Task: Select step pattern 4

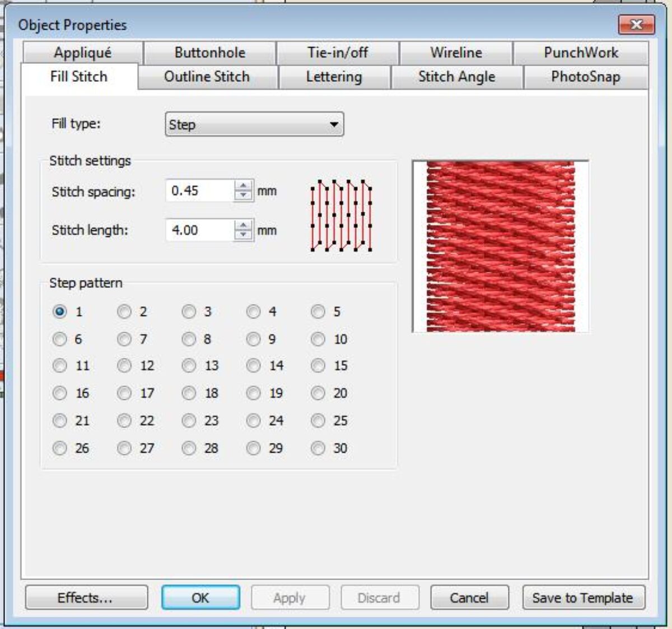Action: click(254, 311)
